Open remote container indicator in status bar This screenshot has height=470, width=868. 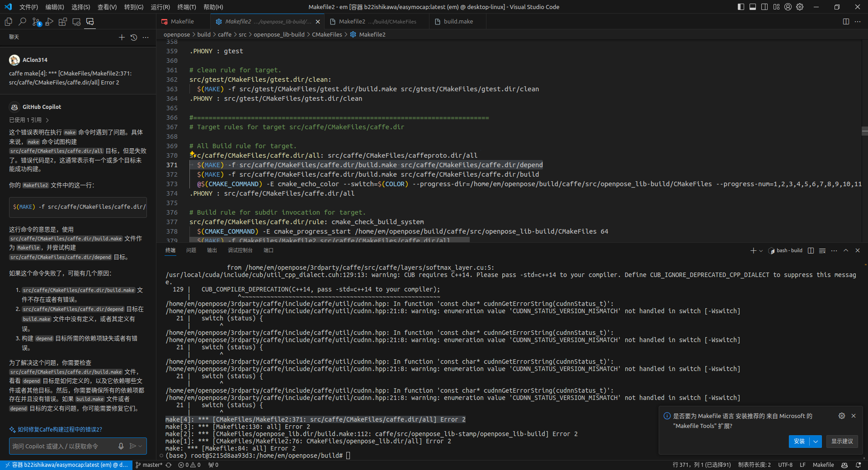tap(66, 465)
